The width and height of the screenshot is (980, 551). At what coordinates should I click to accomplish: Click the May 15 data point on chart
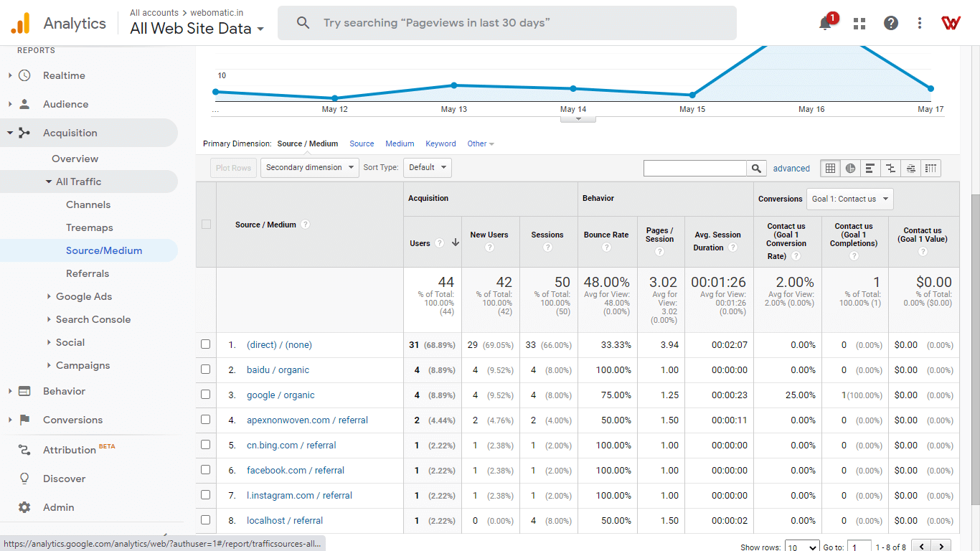click(692, 95)
